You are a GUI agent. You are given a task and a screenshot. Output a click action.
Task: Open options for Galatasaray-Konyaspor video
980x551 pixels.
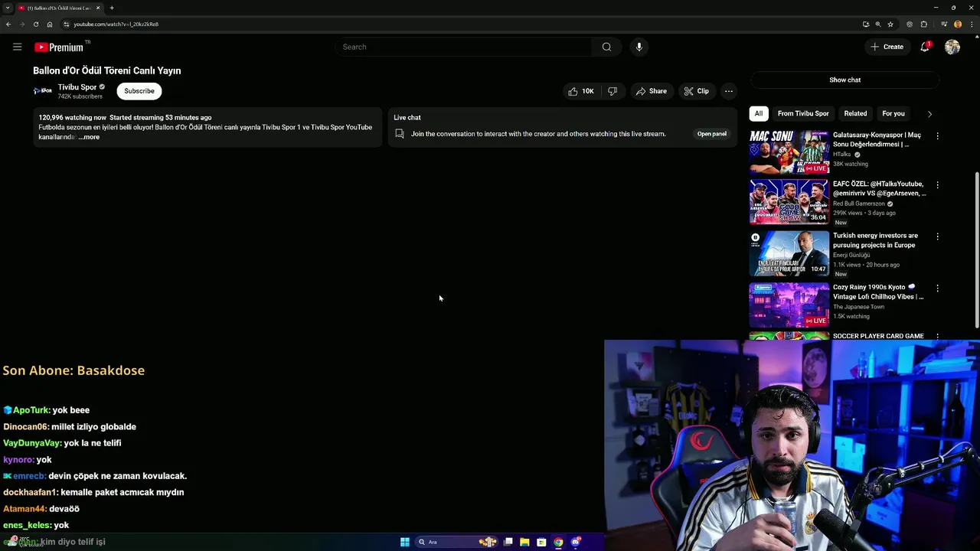pos(937,136)
